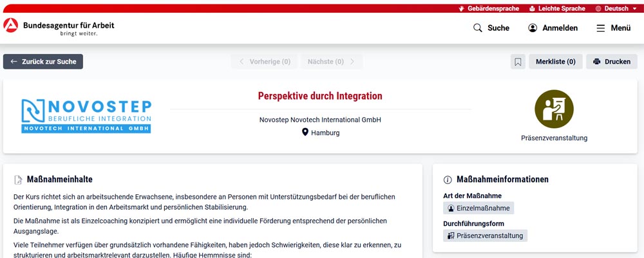Click the right chevron in Nächste button
This screenshot has width=644, height=258.
click(x=352, y=62)
